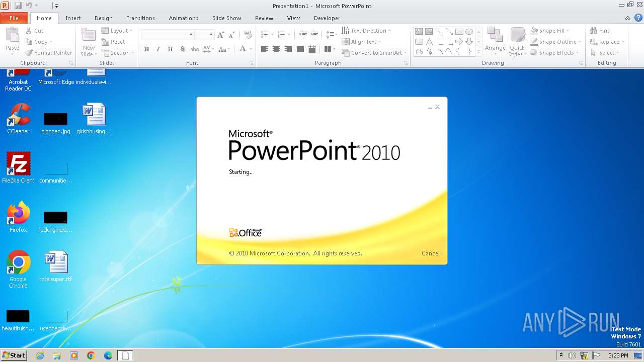Toggle Strikethrough formatting

pos(194,49)
